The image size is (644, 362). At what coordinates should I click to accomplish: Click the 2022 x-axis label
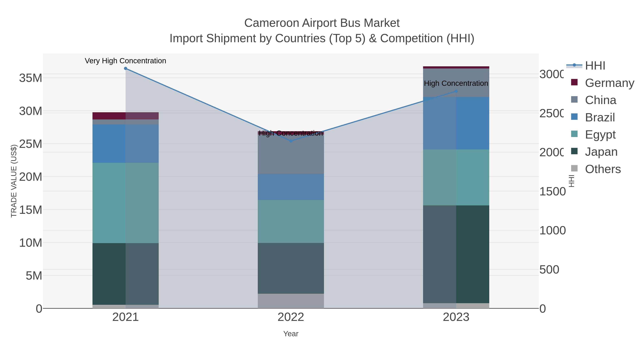pyautogui.click(x=291, y=317)
